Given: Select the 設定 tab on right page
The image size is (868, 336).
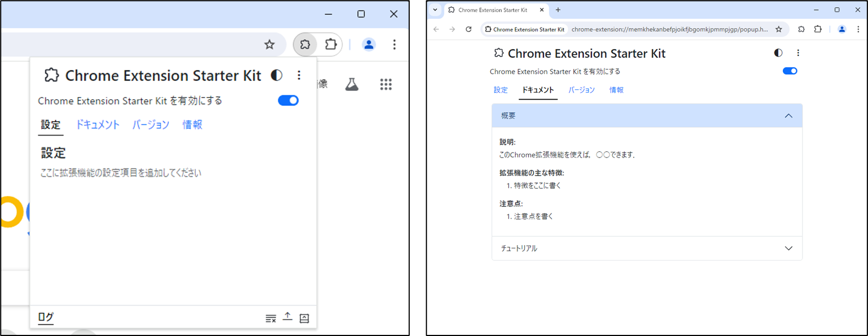Looking at the screenshot, I should click(501, 90).
